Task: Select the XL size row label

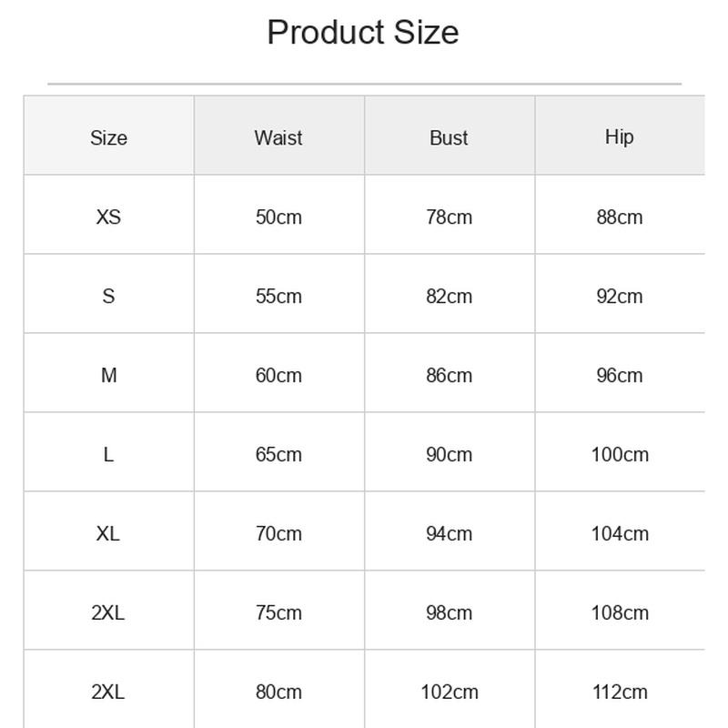Action: tap(108, 533)
